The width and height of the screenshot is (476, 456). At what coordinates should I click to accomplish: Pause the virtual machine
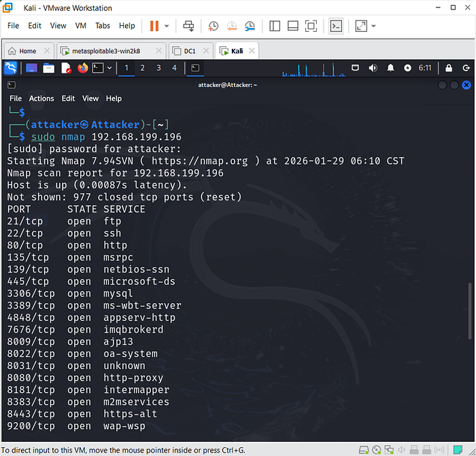(x=154, y=26)
